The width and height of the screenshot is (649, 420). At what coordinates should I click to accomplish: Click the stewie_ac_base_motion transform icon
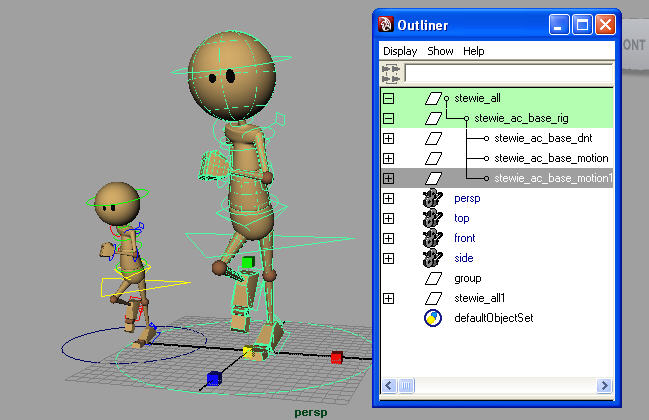point(433,158)
